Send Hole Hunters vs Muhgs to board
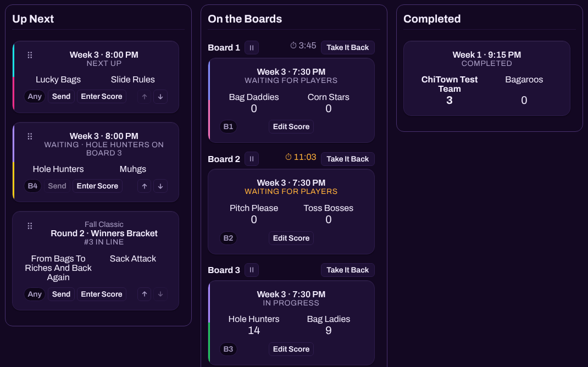Viewport: 588px width, 367px height. coord(57,186)
